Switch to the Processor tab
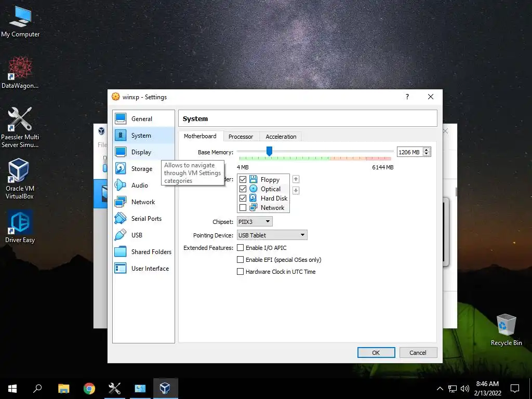 pos(241,137)
